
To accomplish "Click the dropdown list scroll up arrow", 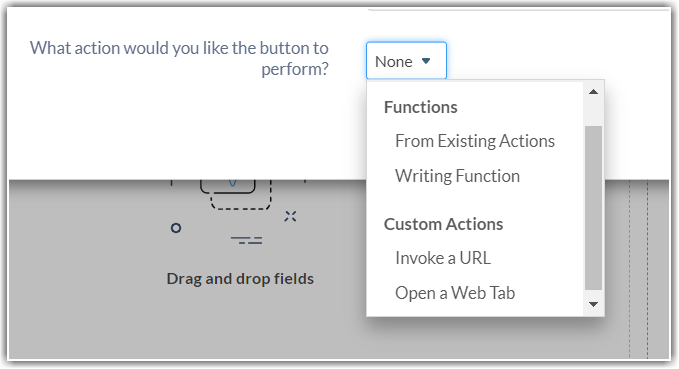I will pos(593,92).
